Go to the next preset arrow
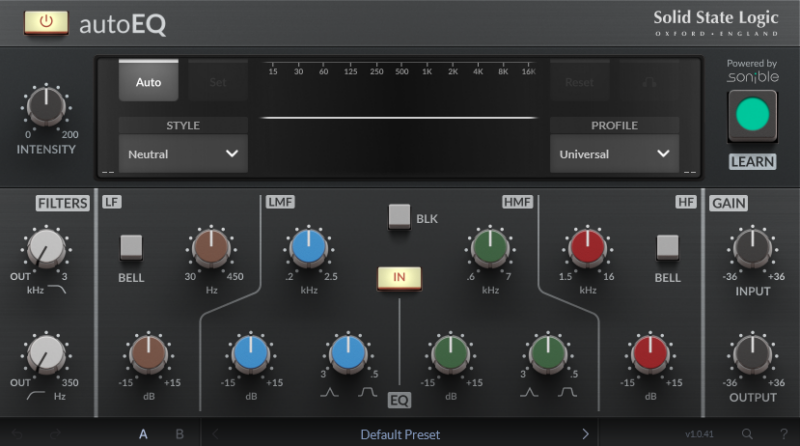 (586, 434)
